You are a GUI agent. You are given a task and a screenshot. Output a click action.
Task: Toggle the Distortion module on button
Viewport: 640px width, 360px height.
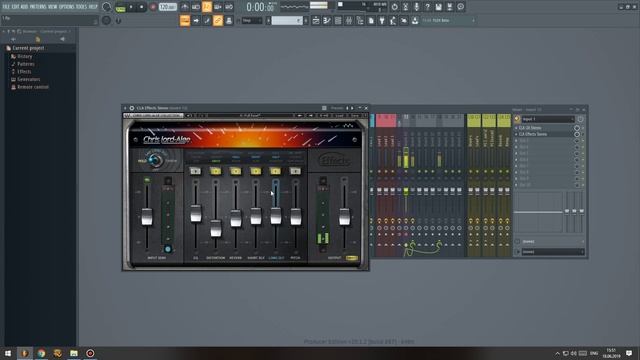[216, 171]
